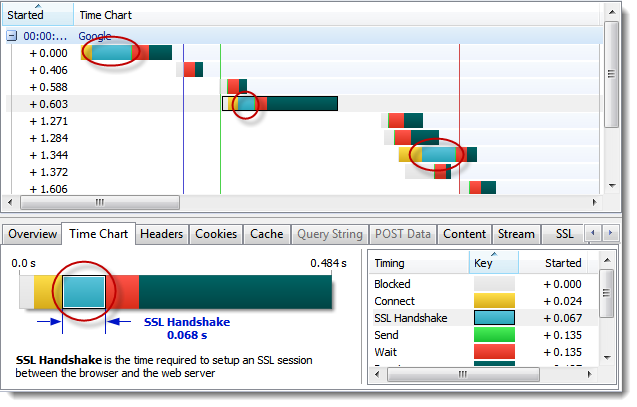Click the up arrow of request list scrollbar
Screen dimensions: 637x407
pos(612,12)
